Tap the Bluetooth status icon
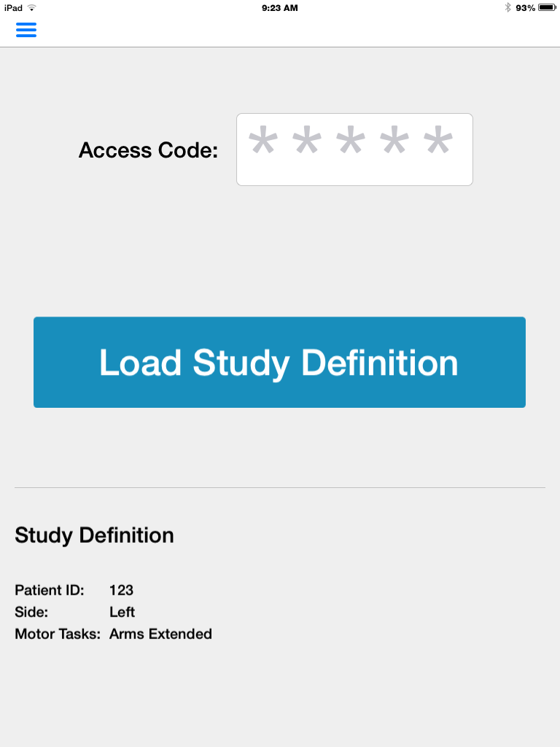 click(507, 7)
